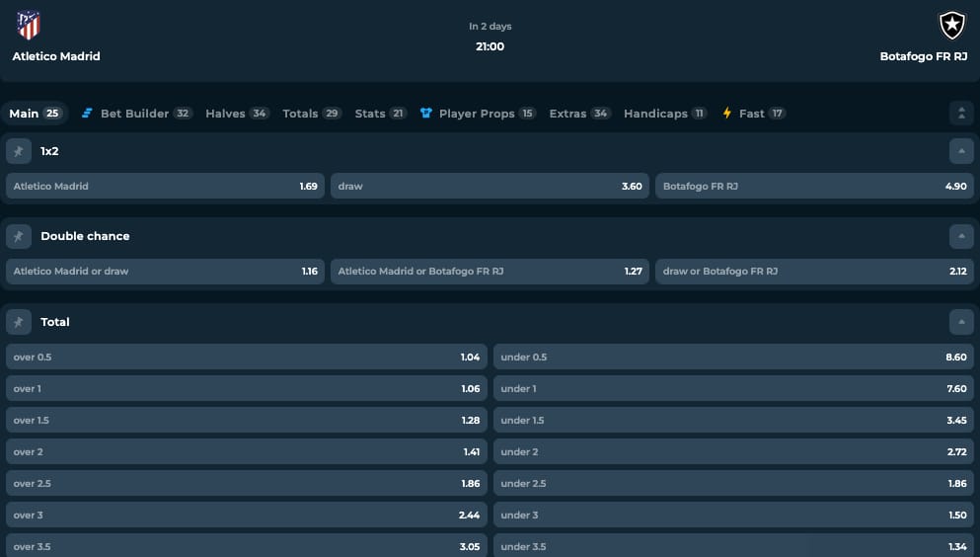Click the 21:00 kickoff time
The image size is (980, 557).
point(490,46)
